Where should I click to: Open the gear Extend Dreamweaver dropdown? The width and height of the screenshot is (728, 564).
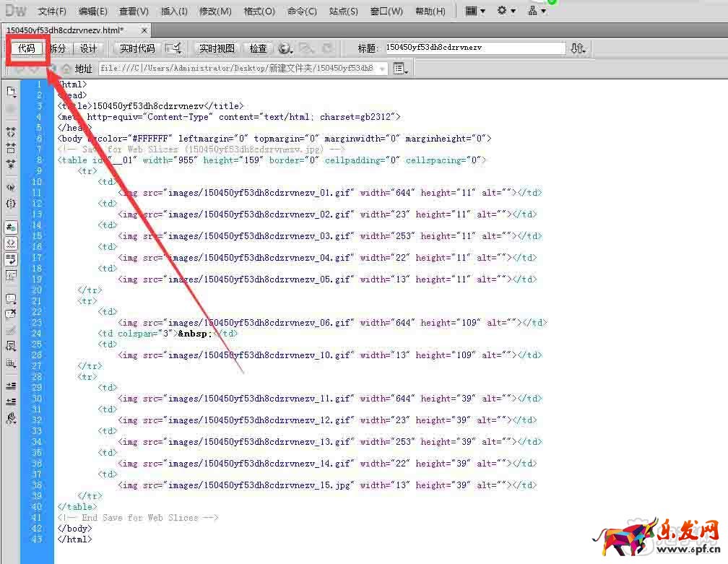[x=506, y=11]
